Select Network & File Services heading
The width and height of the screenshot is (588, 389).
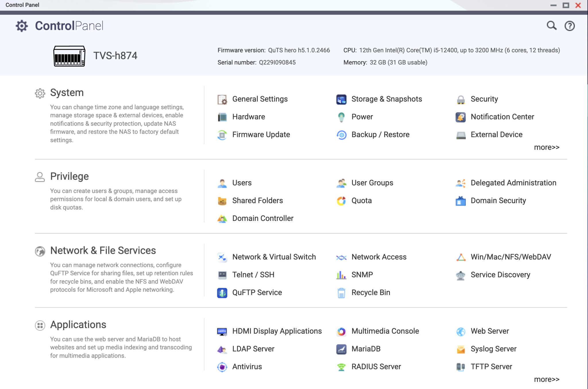coord(103,251)
